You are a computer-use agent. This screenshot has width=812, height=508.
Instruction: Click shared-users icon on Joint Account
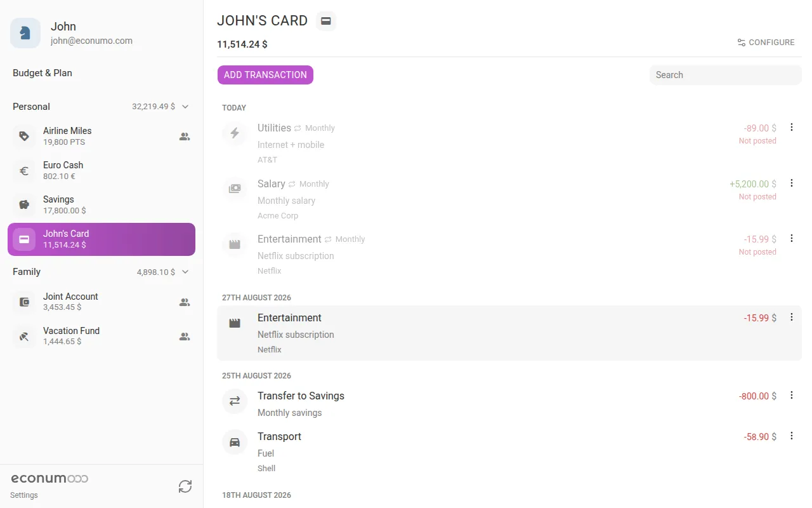point(185,302)
